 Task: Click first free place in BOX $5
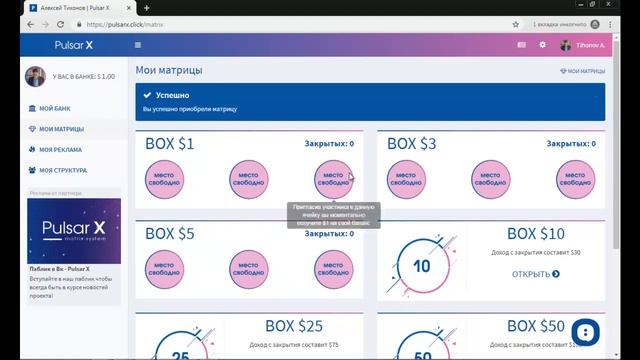click(164, 269)
